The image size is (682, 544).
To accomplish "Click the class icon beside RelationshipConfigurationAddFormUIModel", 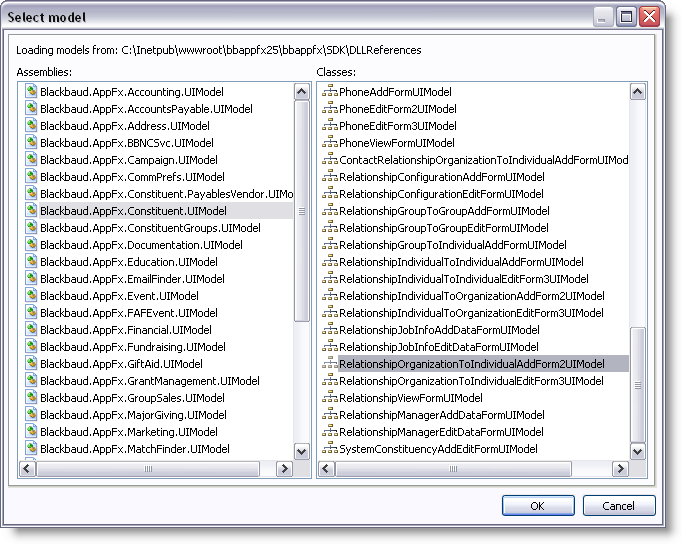I will 330,176.
